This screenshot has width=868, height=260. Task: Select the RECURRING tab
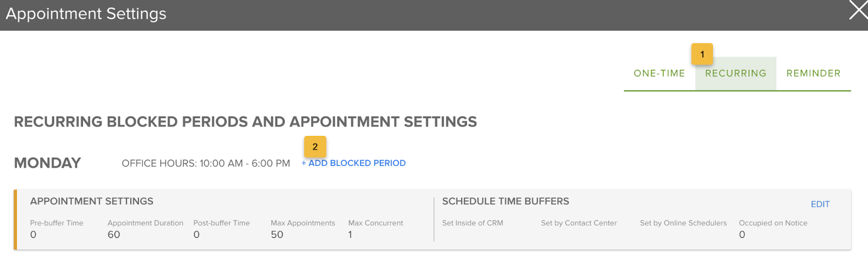coord(736,73)
